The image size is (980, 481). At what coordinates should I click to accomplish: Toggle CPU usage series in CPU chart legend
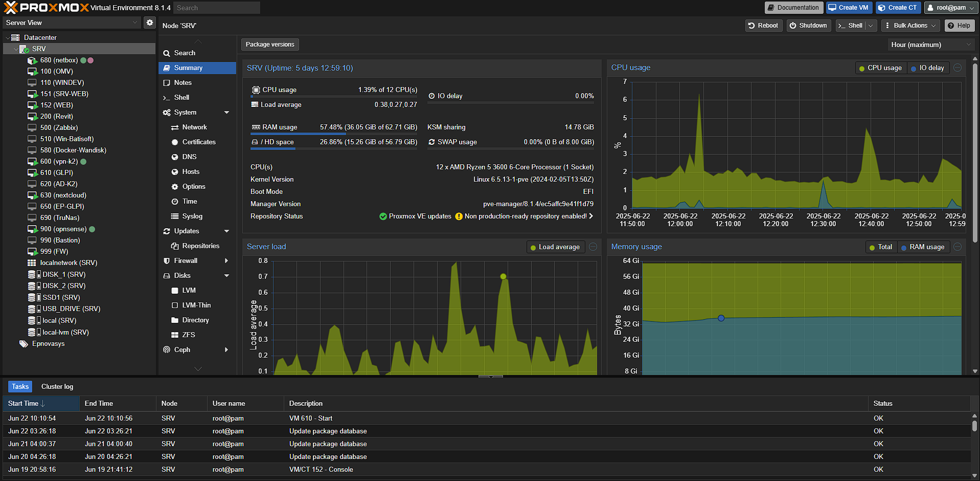pos(880,68)
